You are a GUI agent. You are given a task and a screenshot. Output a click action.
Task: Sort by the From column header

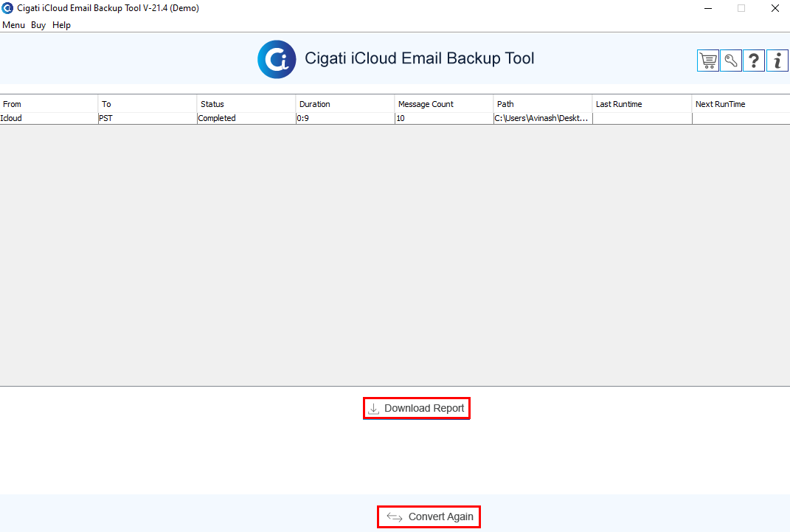pyautogui.click(x=49, y=104)
